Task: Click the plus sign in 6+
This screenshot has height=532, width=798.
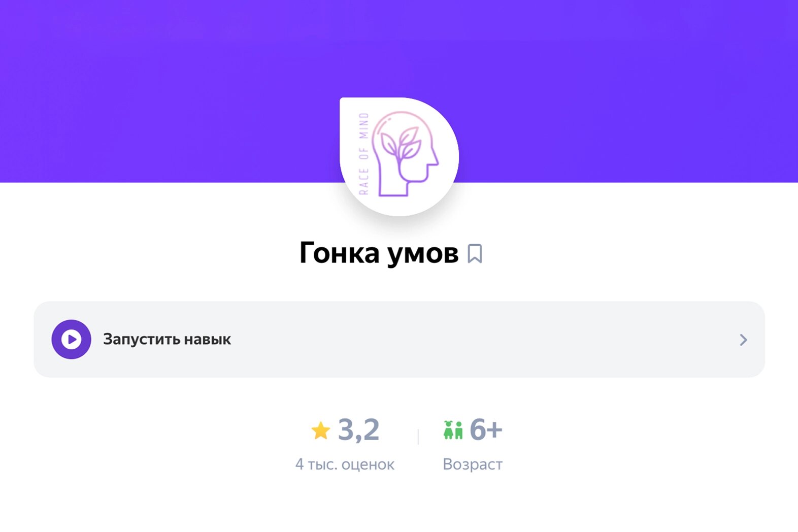Action: pyautogui.click(x=494, y=431)
